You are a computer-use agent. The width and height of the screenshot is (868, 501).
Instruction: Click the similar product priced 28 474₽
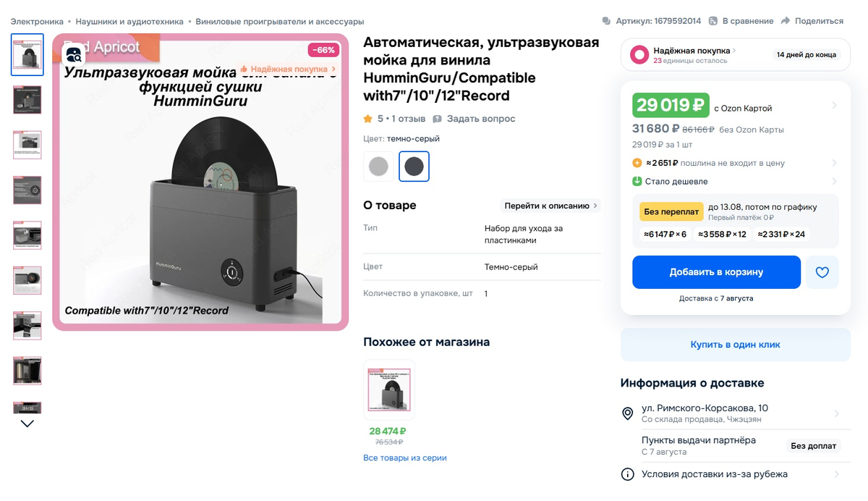388,390
